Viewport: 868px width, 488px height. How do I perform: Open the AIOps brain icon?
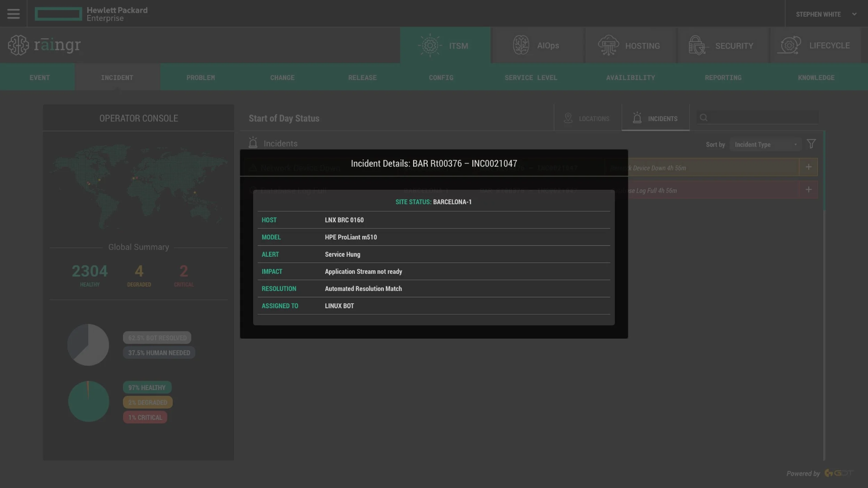[521, 45]
